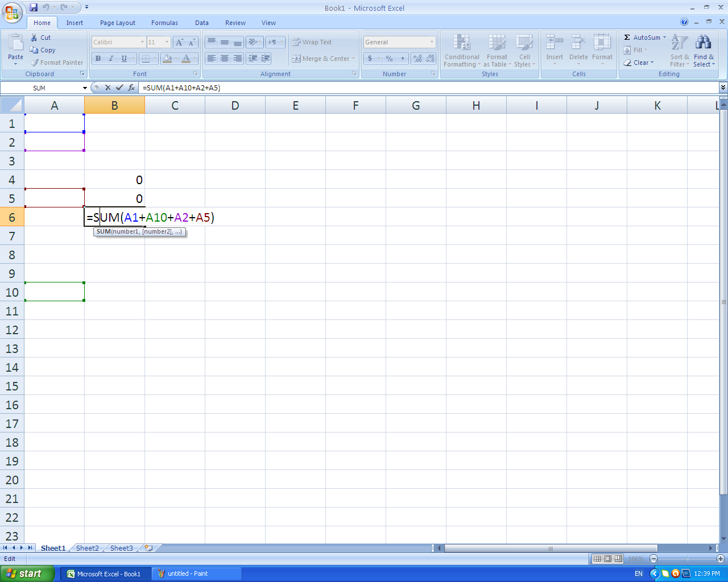Open the Formulas ribbon tab
728x582 pixels.
[x=164, y=23]
